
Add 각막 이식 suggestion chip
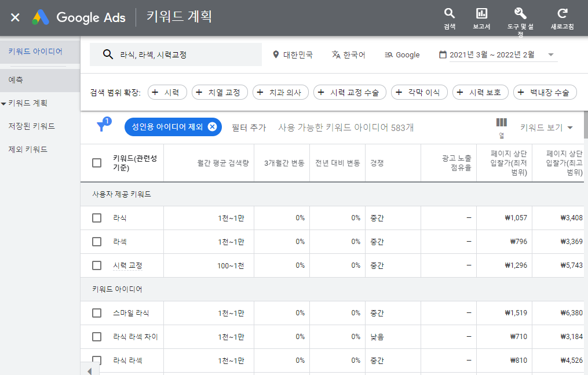[419, 92]
